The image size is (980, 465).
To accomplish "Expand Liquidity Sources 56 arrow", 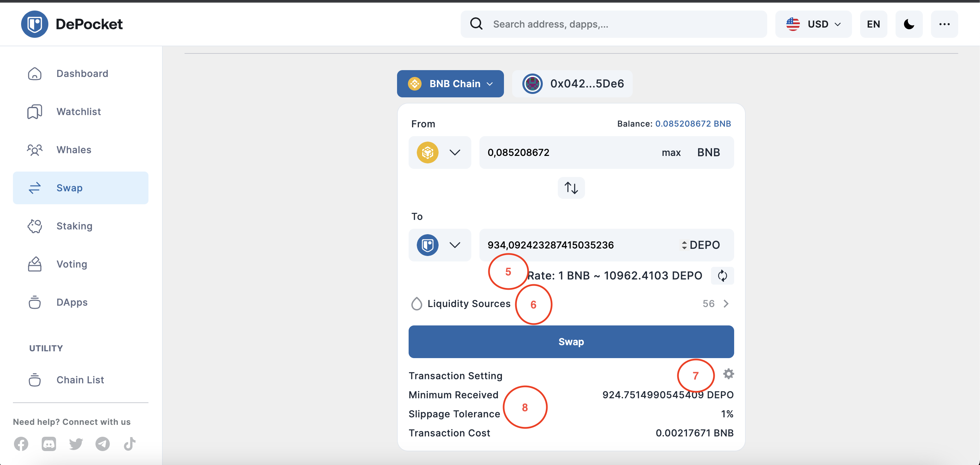I will pyautogui.click(x=726, y=303).
